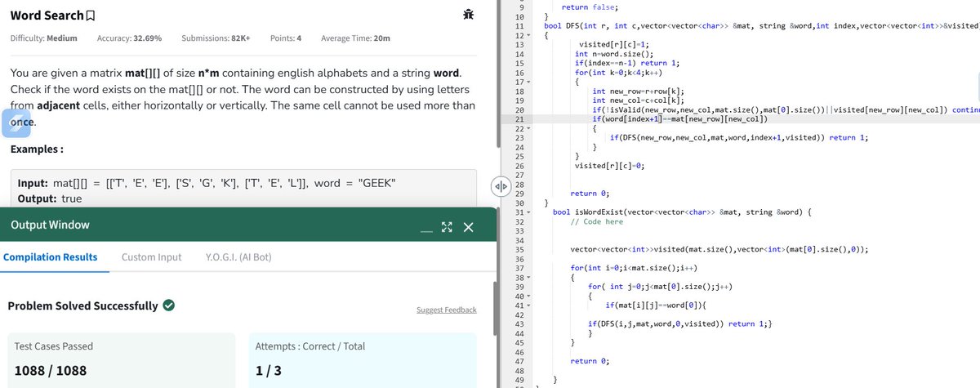Open the Y.O.G.I. (AI Bot) tab
980x388 pixels.
coord(238,256)
